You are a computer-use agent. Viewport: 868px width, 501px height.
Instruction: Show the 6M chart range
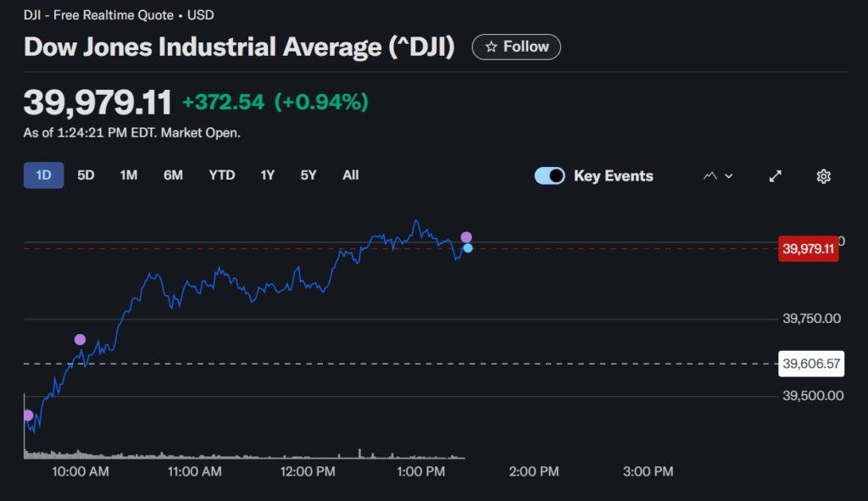click(173, 175)
